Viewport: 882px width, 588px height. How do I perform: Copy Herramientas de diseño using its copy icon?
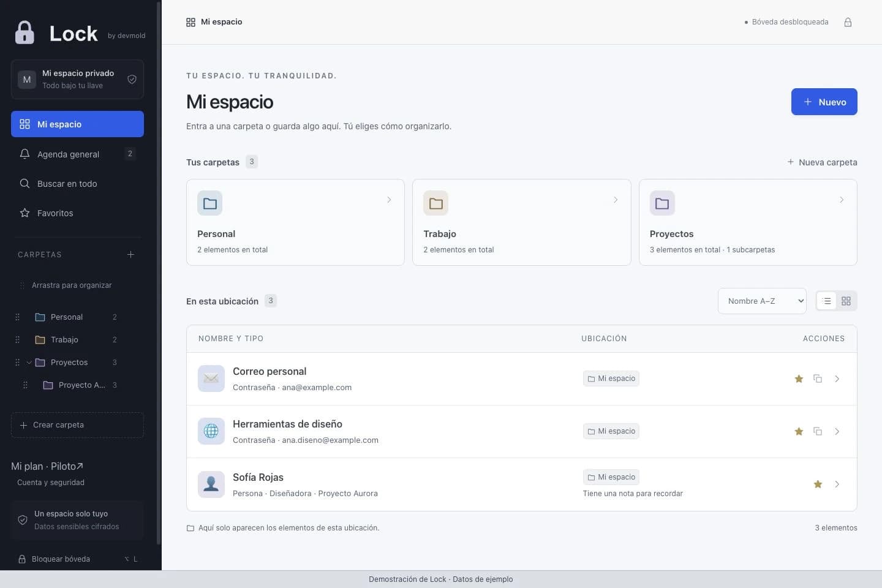[818, 431]
